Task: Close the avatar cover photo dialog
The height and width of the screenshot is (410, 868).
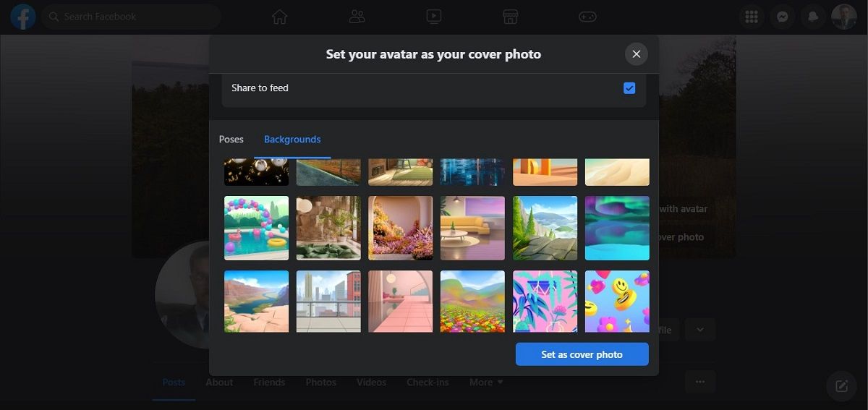Action: [x=637, y=54]
